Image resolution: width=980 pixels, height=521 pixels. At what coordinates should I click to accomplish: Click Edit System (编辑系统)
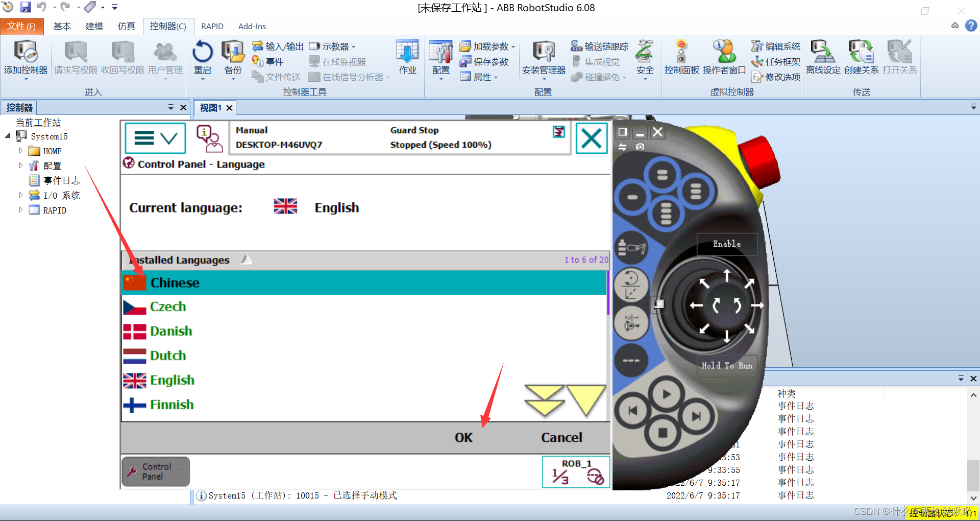click(776, 46)
